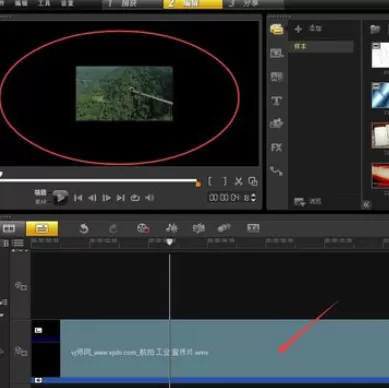
Task: Switch to Timeline view (highlighted)
Action: click(x=42, y=229)
